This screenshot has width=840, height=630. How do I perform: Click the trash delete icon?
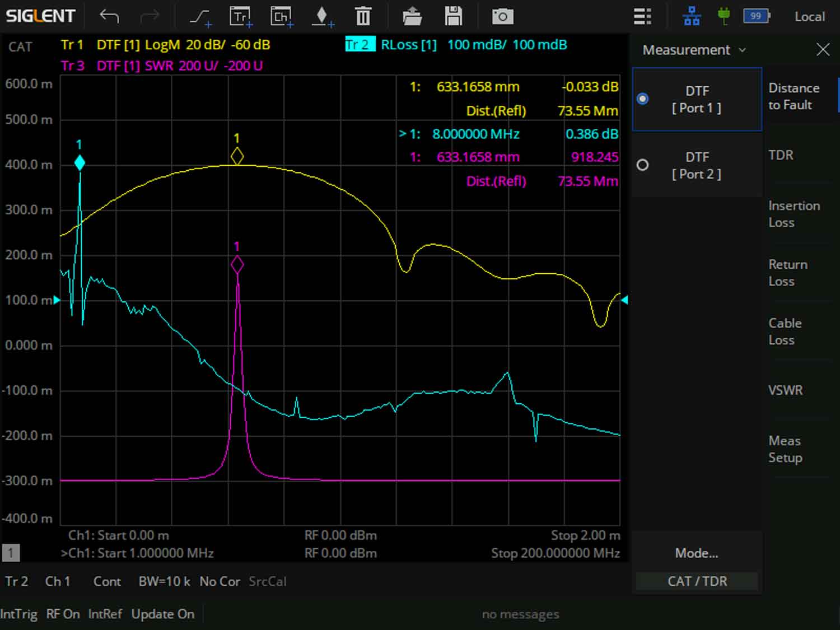363,17
